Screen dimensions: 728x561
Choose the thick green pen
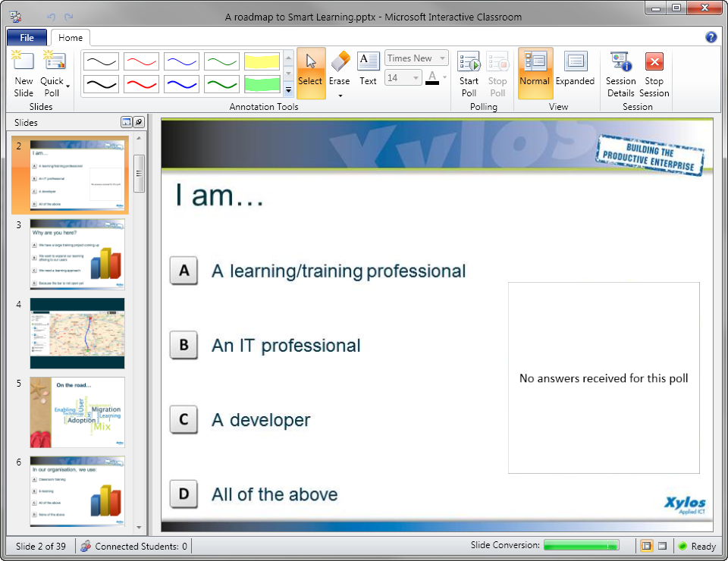(x=221, y=84)
